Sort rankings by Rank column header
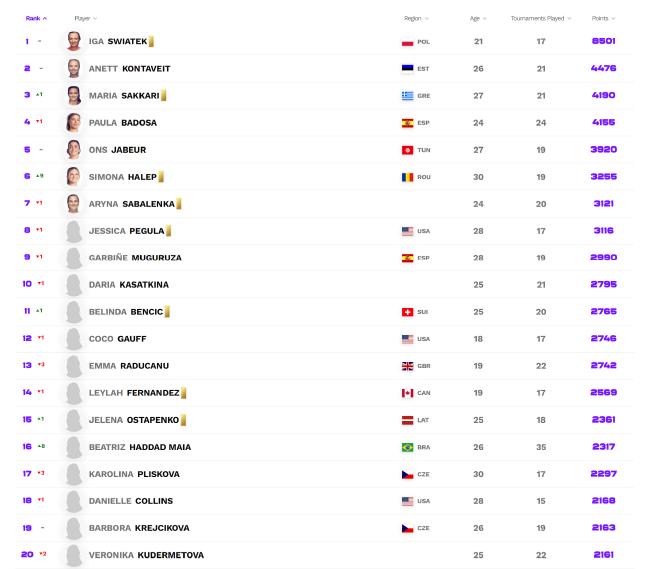Screen dimensions: 650x569 pos(36,18)
